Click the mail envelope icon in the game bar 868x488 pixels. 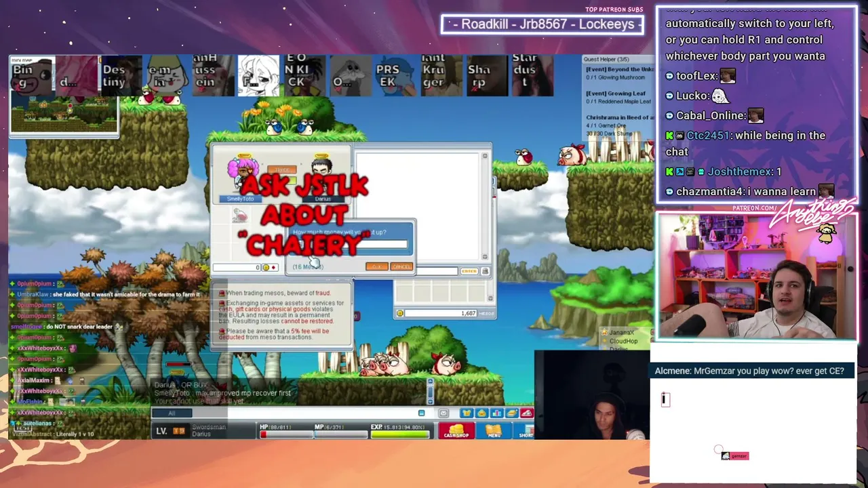tap(443, 413)
